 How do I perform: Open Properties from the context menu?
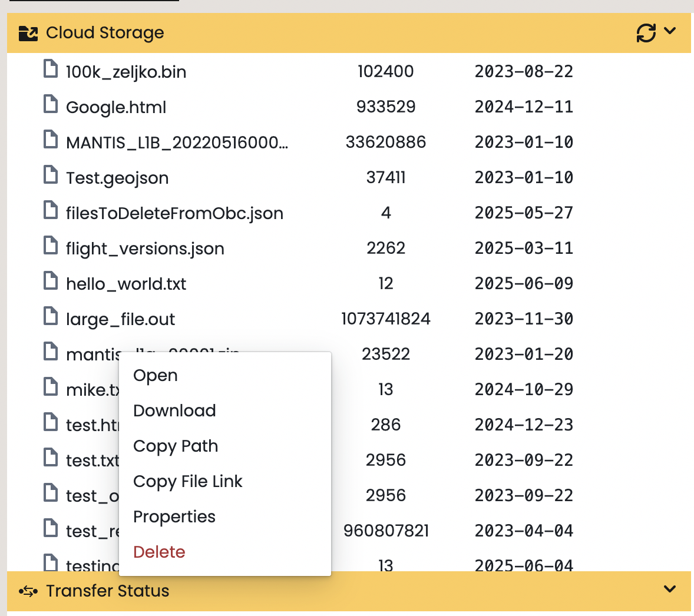(x=174, y=516)
